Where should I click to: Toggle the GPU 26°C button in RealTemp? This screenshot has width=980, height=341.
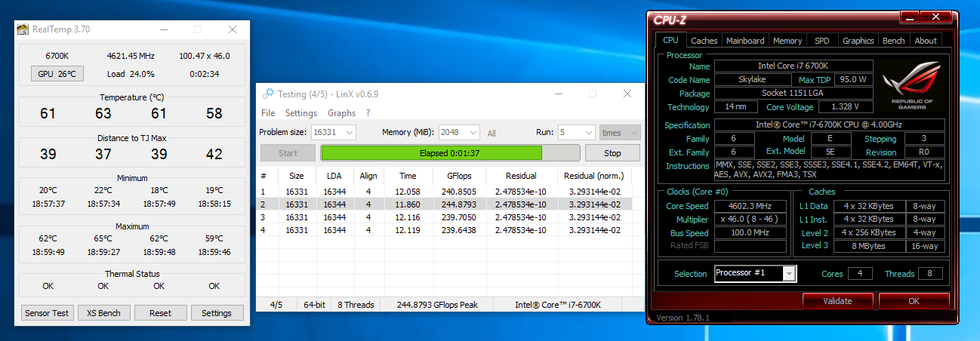pos(57,74)
